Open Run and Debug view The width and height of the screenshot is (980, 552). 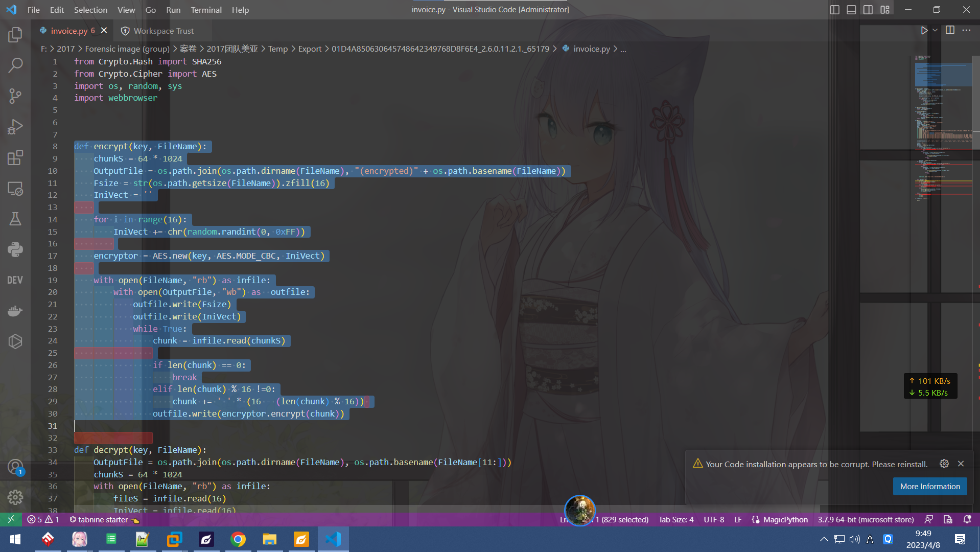point(15,127)
